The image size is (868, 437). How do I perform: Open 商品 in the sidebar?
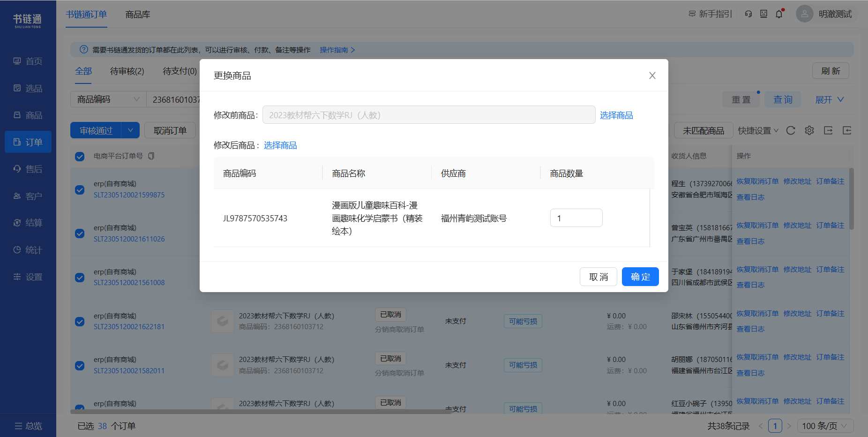pos(28,115)
